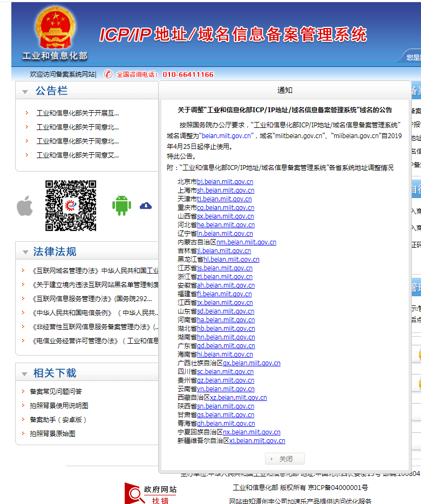Click the national emblem logo
421x504 pixels.
click(55, 28)
